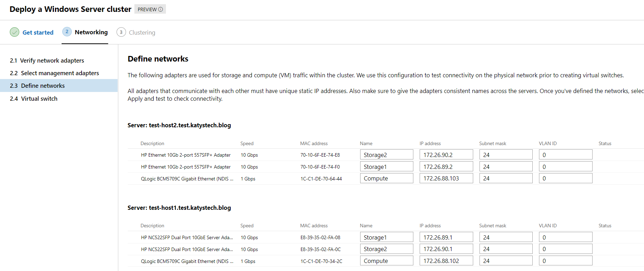Click the step 3 Clustering circle icon
This screenshot has height=271, width=644.
pyautogui.click(x=121, y=32)
